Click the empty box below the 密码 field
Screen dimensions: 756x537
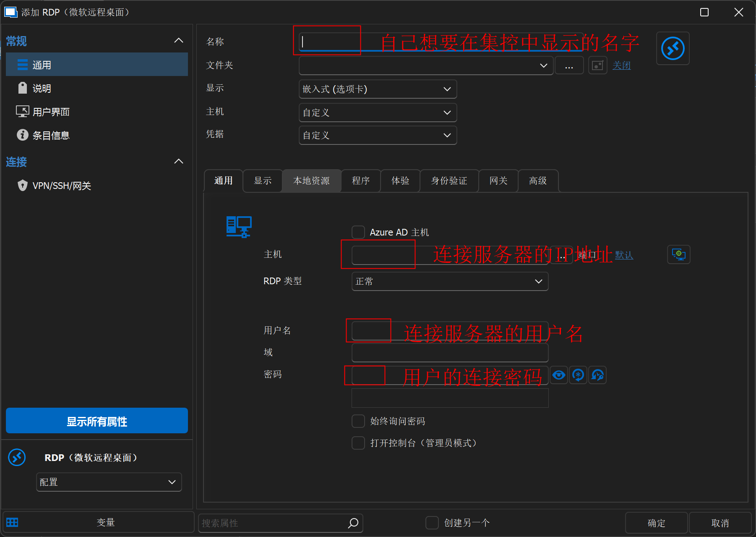click(450, 398)
